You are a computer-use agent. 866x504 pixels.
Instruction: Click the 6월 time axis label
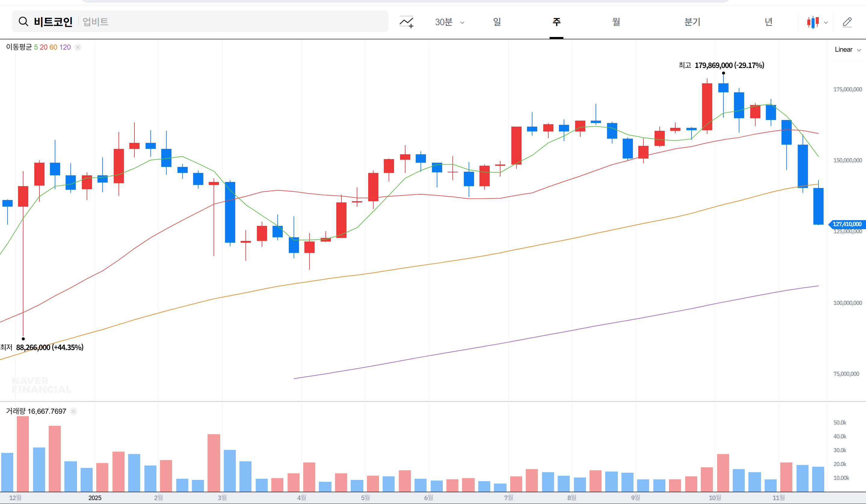point(429,498)
